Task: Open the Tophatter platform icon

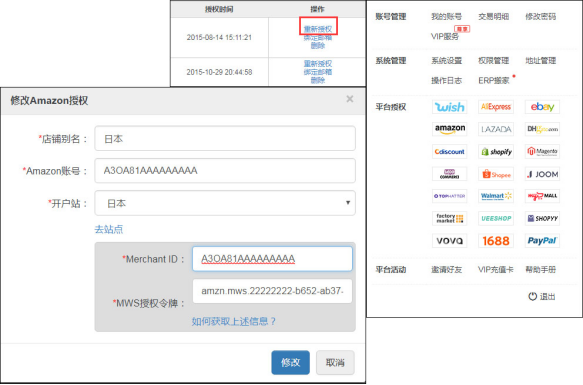Action: [x=450, y=196]
